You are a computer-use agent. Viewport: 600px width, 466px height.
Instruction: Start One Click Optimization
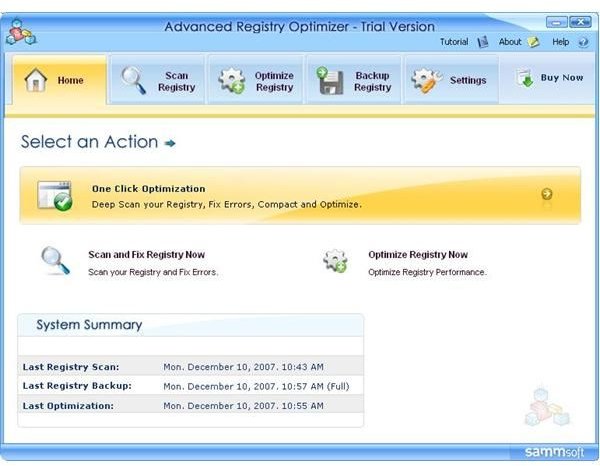click(300, 195)
